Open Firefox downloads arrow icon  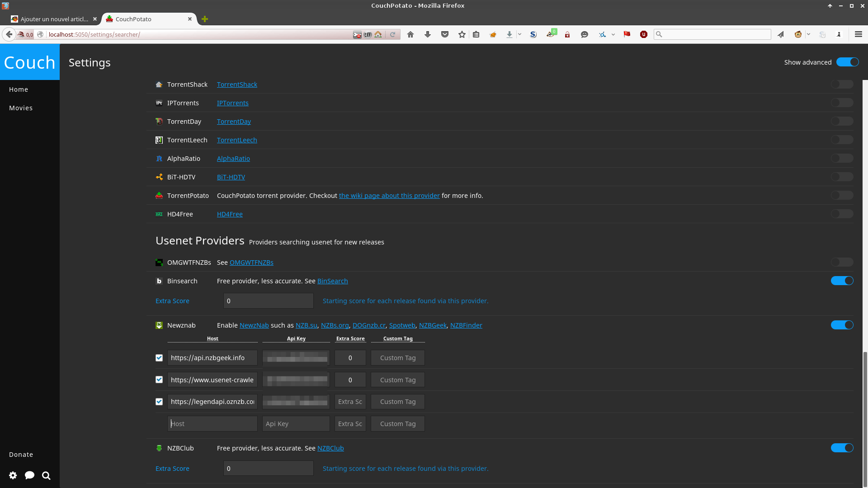(x=428, y=34)
